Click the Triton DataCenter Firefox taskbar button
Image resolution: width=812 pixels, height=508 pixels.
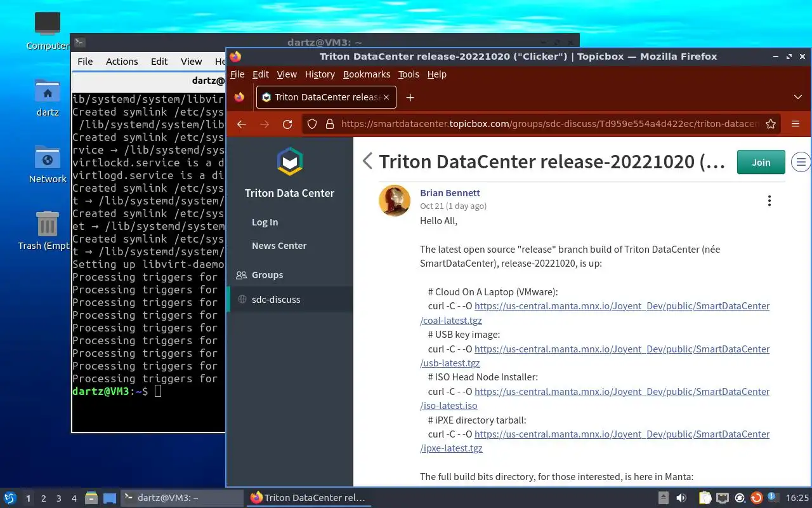tap(309, 498)
